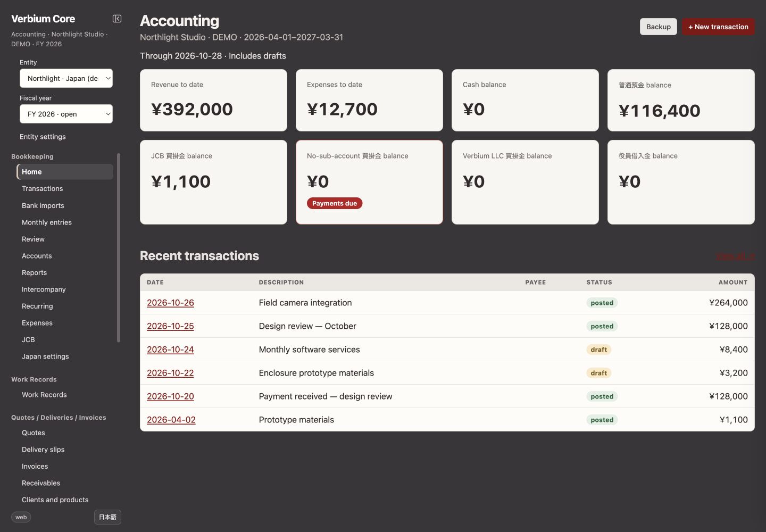
Task: Open Clients and products
Action: click(55, 500)
